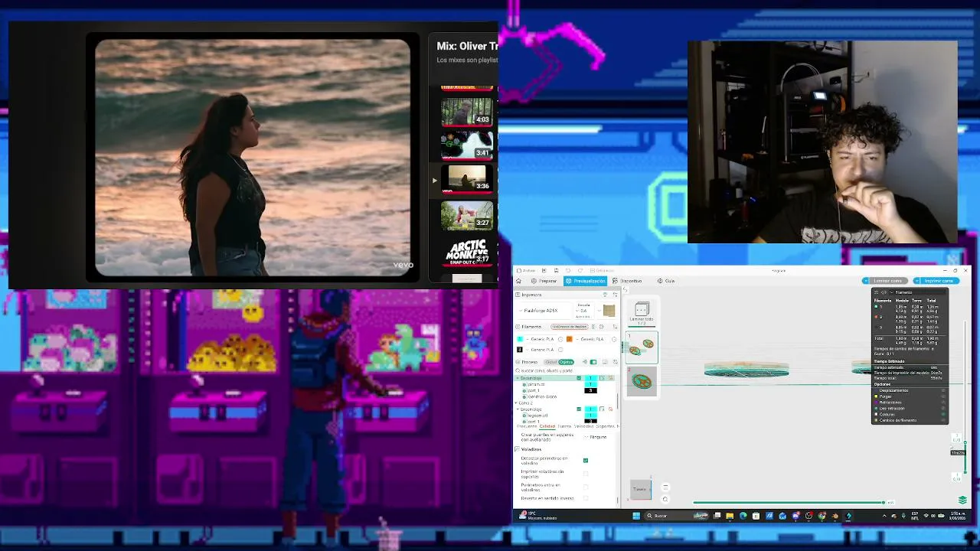Select the plate 2 thumbnail
Screen dimensions: 980x551
[x=642, y=381]
